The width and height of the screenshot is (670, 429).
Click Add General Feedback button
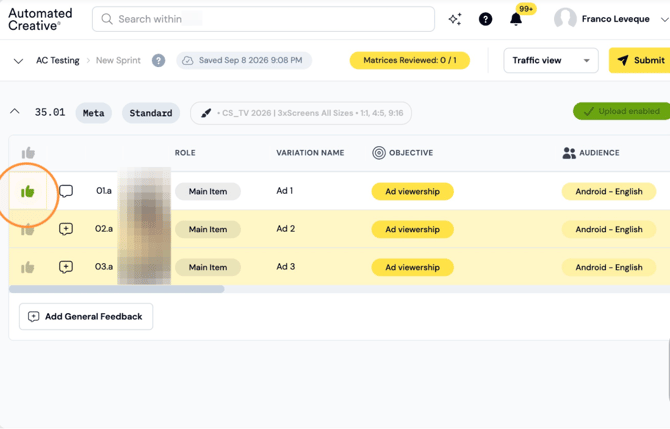tap(86, 317)
